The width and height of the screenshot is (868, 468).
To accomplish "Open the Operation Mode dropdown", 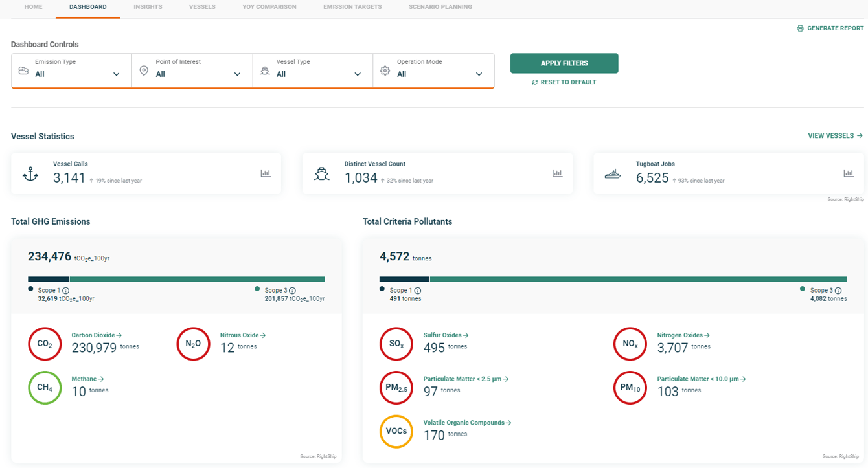I will (x=479, y=73).
